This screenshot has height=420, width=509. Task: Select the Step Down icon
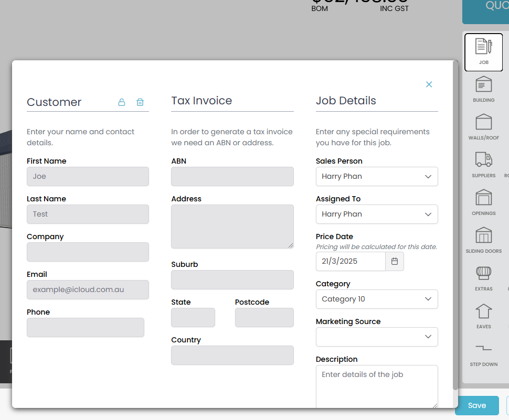coord(483,349)
